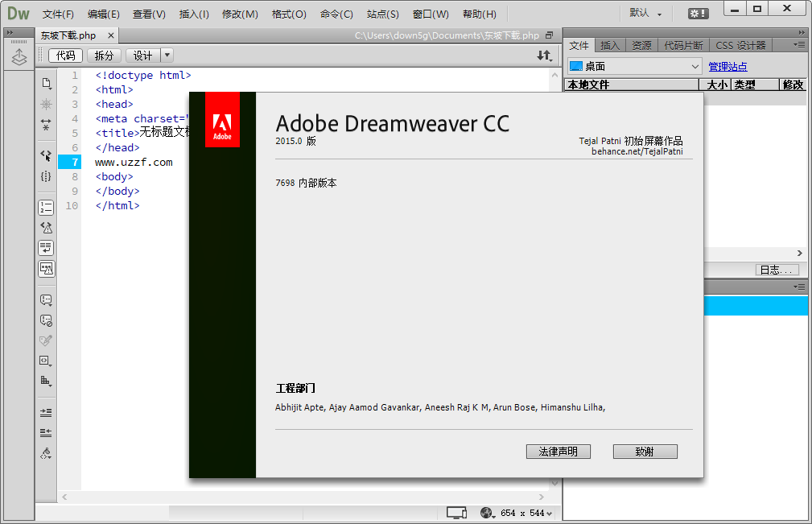Switch to the 资源 panel tab
Image resolution: width=812 pixels, height=524 pixels.
click(641, 46)
